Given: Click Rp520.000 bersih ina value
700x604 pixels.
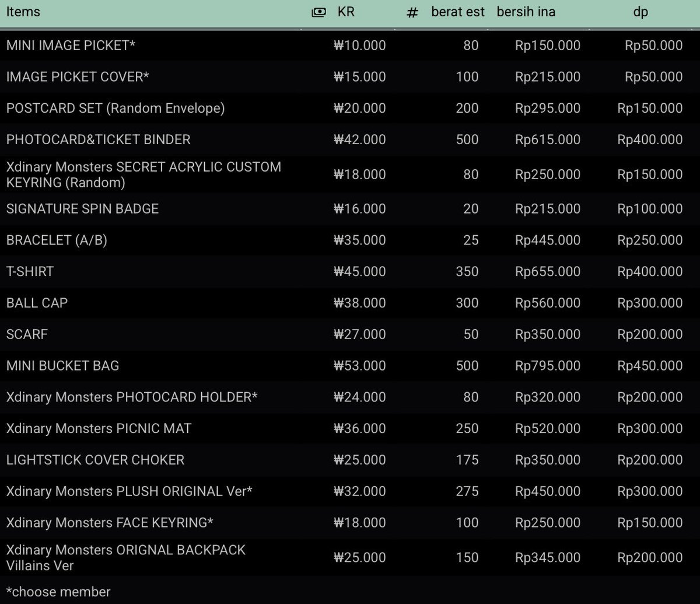Looking at the screenshot, I should click(x=548, y=430).
